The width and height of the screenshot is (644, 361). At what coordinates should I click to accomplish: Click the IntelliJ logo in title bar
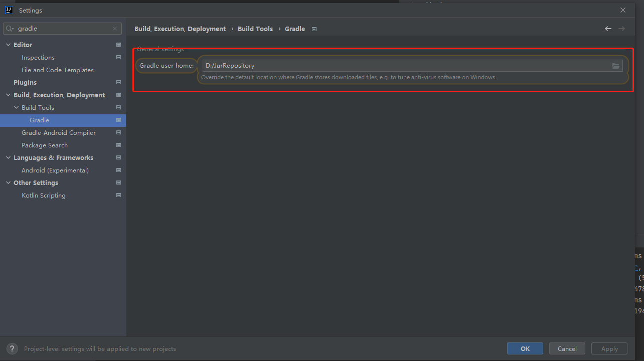click(x=9, y=10)
